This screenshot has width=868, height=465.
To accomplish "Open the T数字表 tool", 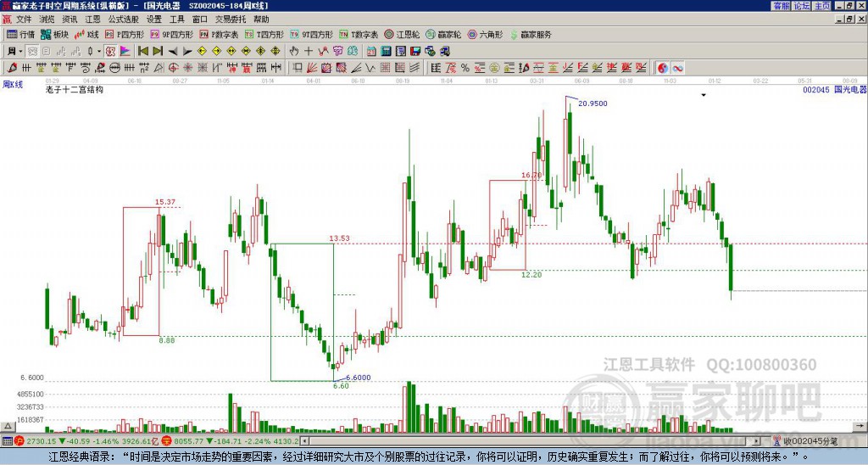I will (x=359, y=34).
